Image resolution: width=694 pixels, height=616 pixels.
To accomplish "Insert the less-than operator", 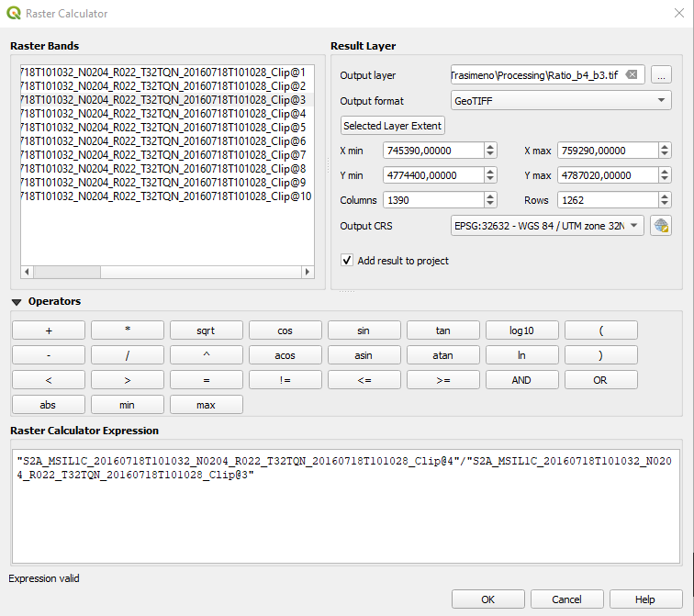I will (x=49, y=380).
